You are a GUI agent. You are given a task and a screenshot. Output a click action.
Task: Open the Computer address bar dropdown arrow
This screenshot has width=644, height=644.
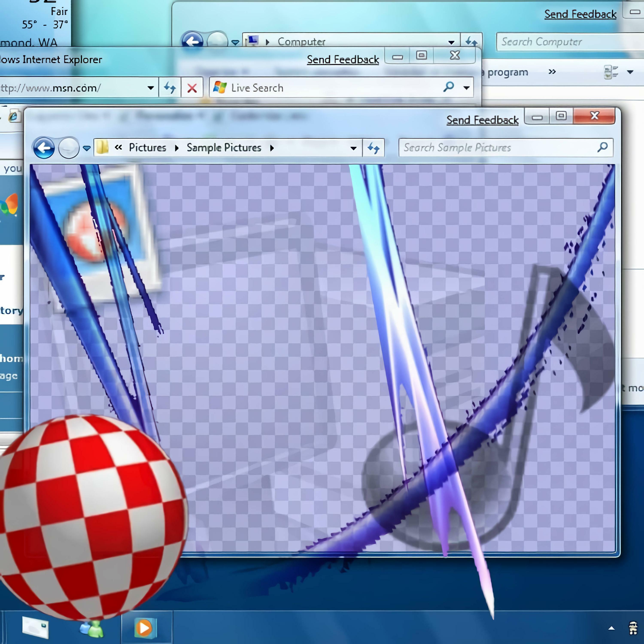coord(451,42)
